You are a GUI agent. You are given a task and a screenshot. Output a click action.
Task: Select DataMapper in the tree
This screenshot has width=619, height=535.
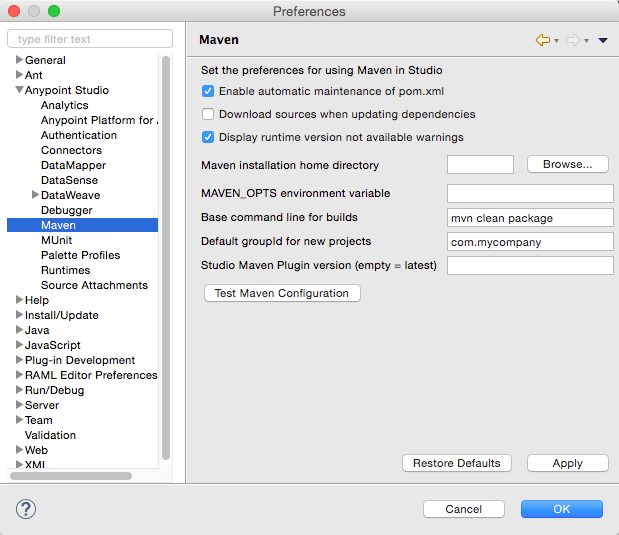(73, 165)
